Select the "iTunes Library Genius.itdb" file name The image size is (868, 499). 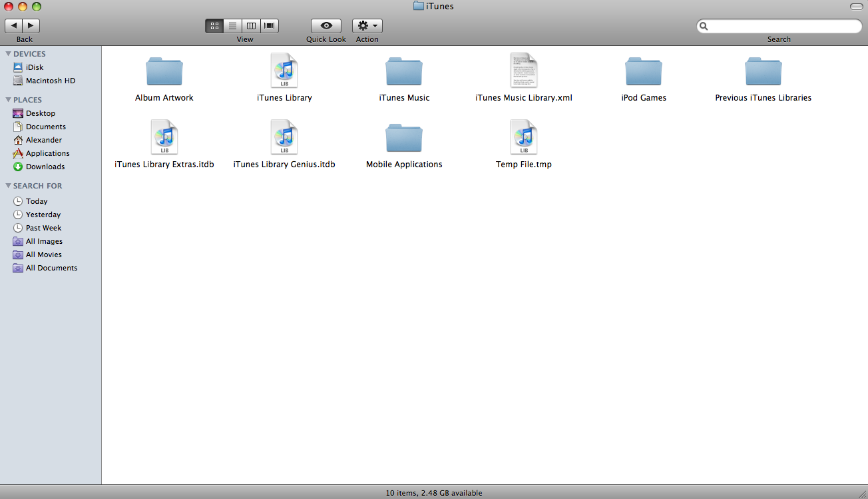(284, 165)
